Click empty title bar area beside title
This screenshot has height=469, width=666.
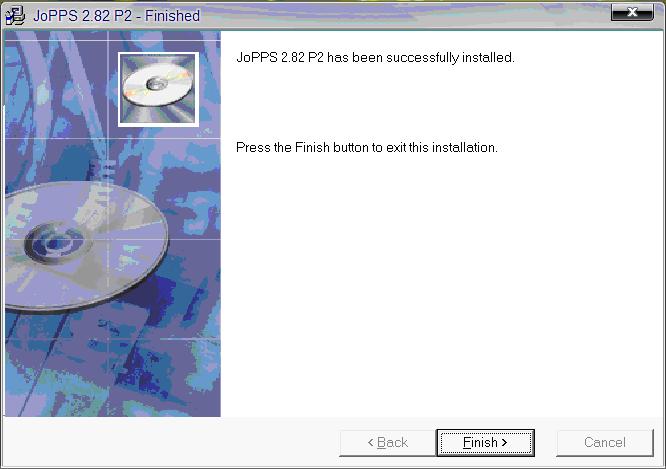click(404, 16)
